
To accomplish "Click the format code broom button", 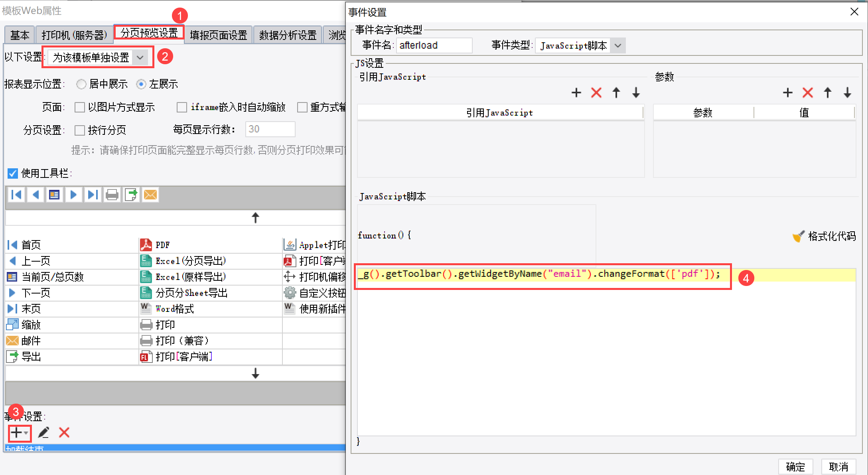I will [824, 236].
